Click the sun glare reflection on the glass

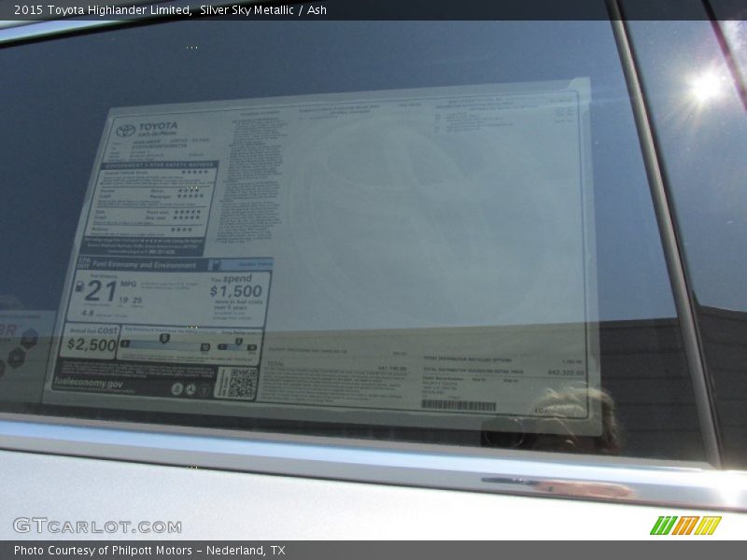pos(706,86)
